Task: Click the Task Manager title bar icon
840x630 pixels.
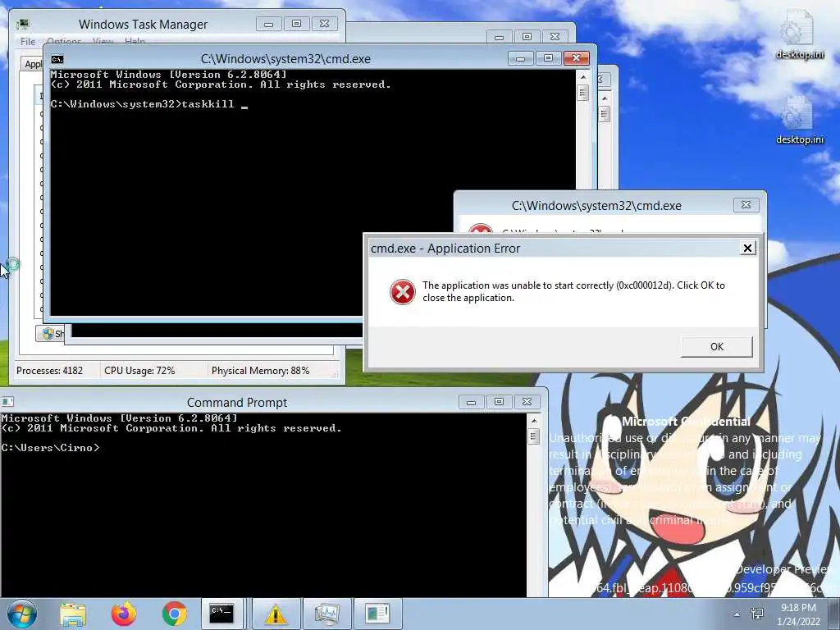Action: [22, 24]
